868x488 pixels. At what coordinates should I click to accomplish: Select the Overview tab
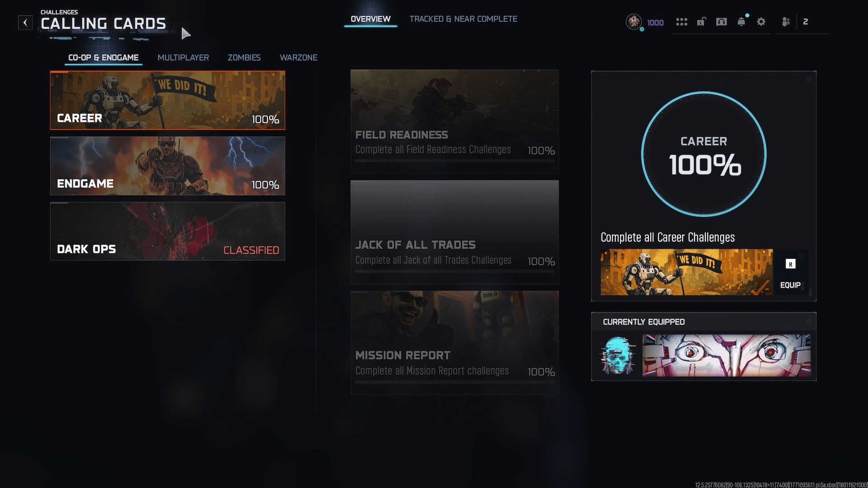click(370, 19)
